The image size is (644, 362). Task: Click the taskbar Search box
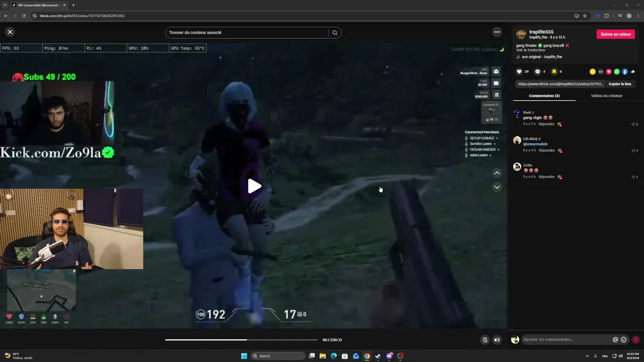pos(278,356)
